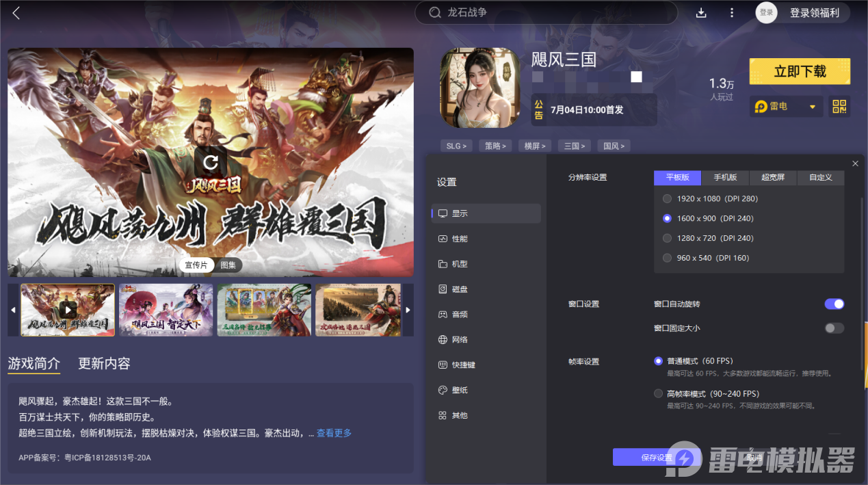The height and width of the screenshot is (485, 868).
Task: Open 显示 settings section
Action: pyautogui.click(x=486, y=213)
